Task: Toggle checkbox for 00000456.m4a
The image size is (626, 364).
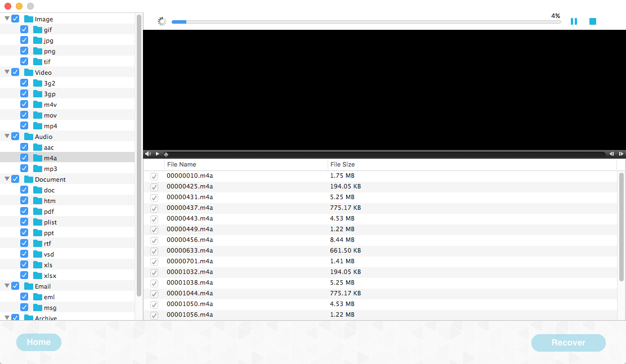Action: click(x=154, y=240)
